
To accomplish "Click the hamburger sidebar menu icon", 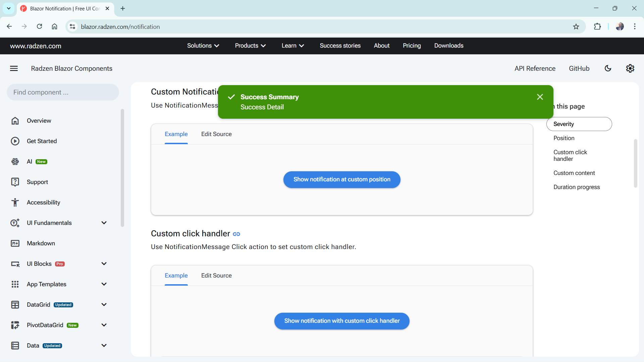I will point(14,68).
